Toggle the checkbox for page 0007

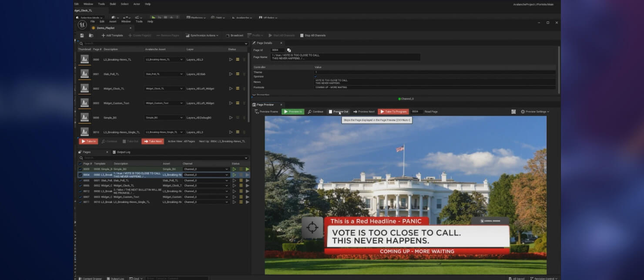tap(80, 197)
